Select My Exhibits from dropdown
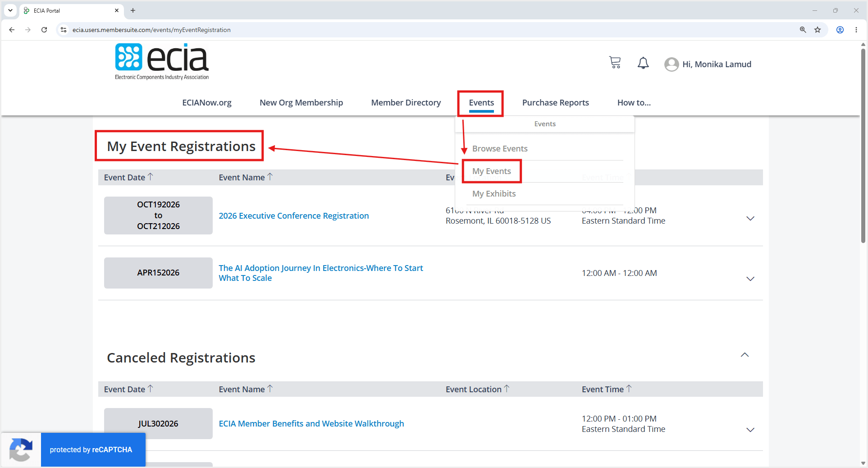Screen dimensions: 868x468 (x=494, y=194)
